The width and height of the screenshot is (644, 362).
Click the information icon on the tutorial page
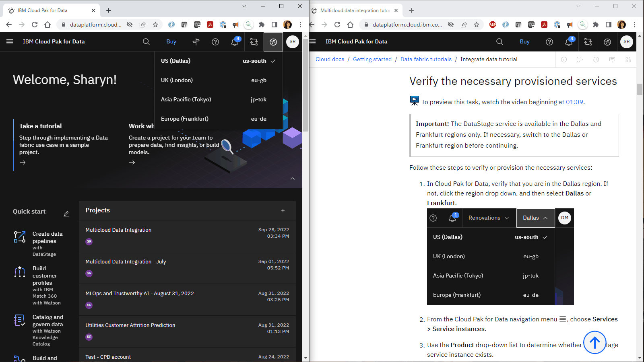(x=564, y=60)
